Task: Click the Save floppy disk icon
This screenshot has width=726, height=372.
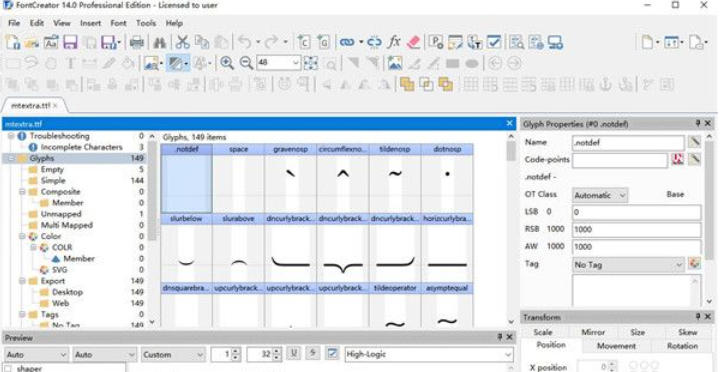Action: 70,43
